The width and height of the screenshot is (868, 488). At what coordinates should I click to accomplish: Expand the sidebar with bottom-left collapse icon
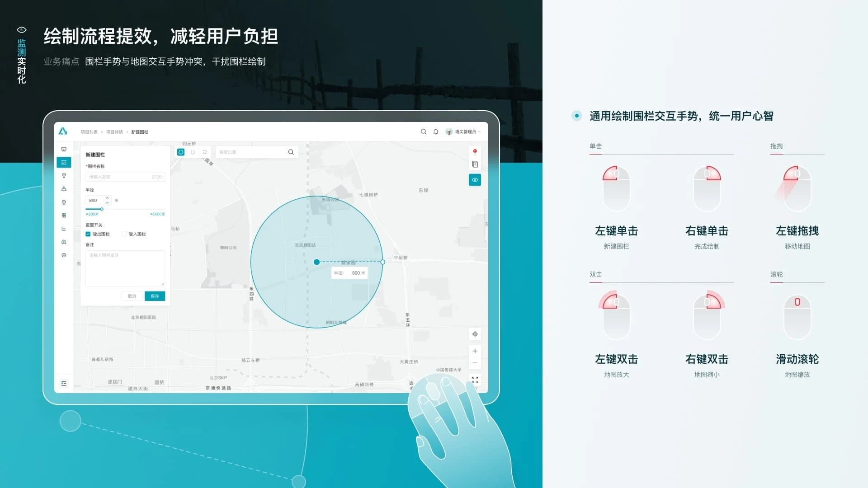[x=64, y=384]
